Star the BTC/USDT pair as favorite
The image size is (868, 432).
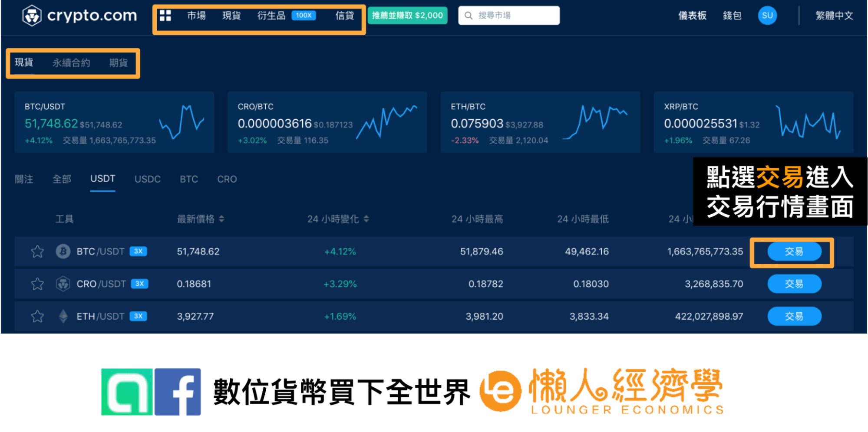pos(38,252)
